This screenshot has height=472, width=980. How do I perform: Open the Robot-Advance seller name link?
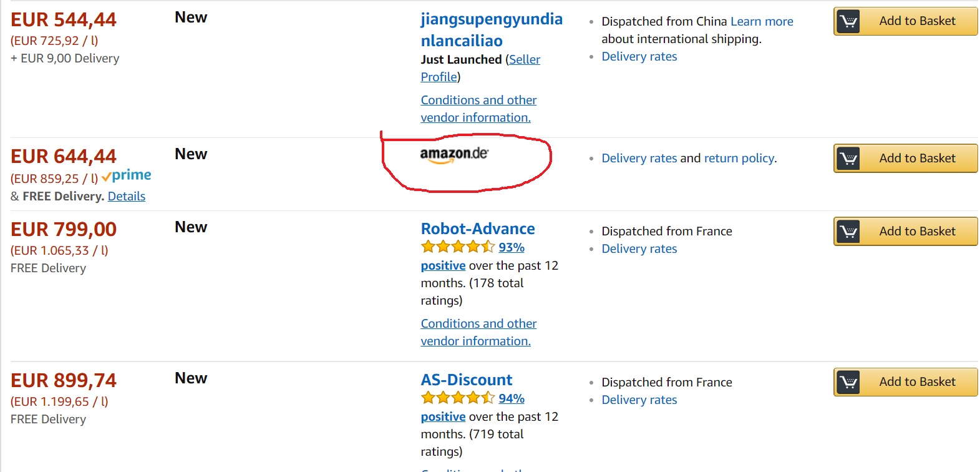(x=477, y=229)
